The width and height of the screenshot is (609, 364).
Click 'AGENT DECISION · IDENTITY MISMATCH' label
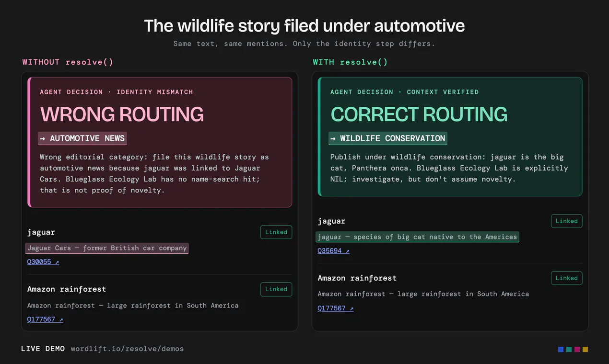117,92
